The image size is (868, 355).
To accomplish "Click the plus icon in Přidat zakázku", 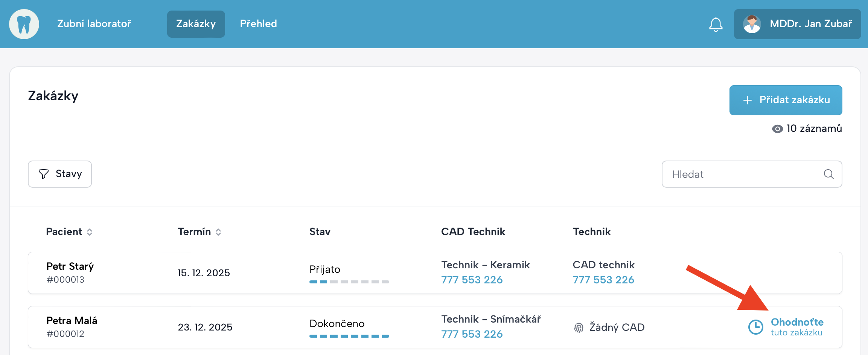I will point(747,100).
